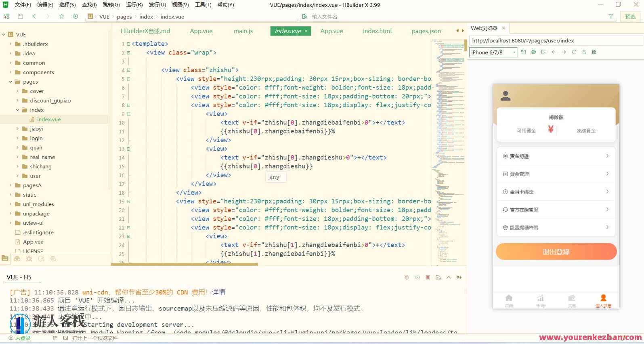Image resolution: width=644 pixels, height=344 pixels.
Task: Click the run play icon in toolbar
Action: click(76, 16)
